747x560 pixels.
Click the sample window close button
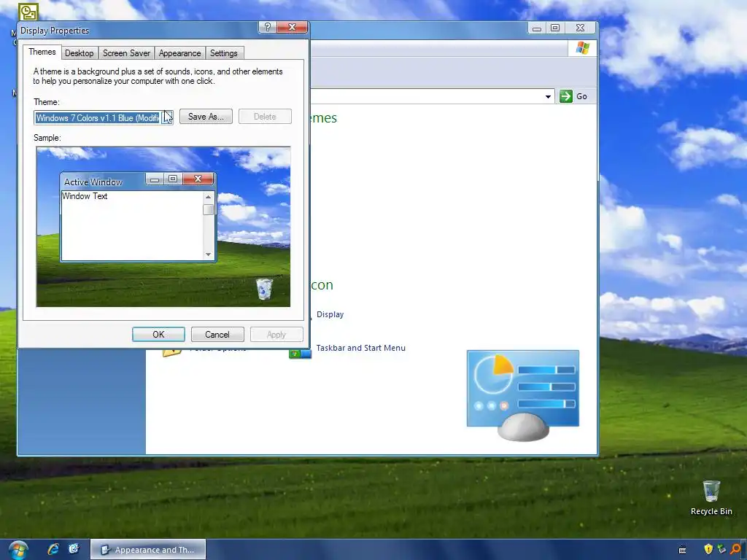[x=198, y=179]
